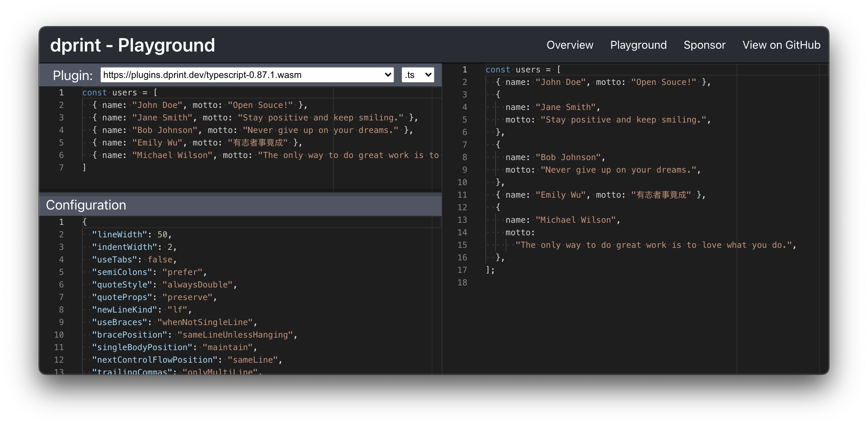Viewport: 868px width, 426px height.
Task: Click "Emily Wu" in the input editor
Action: pos(158,143)
